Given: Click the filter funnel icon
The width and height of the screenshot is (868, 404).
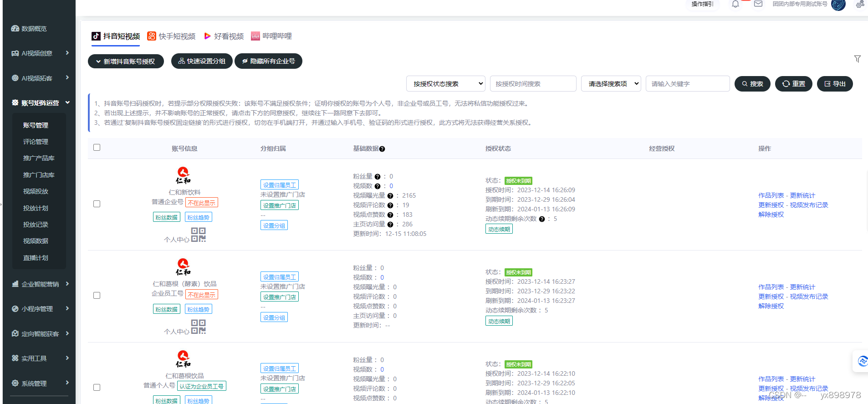Looking at the screenshot, I should coord(858,59).
